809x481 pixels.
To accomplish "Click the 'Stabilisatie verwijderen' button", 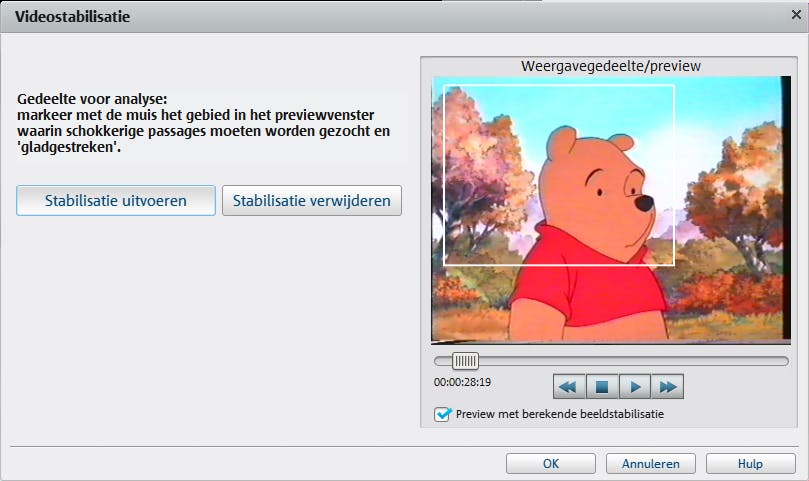I will tap(312, 201).
